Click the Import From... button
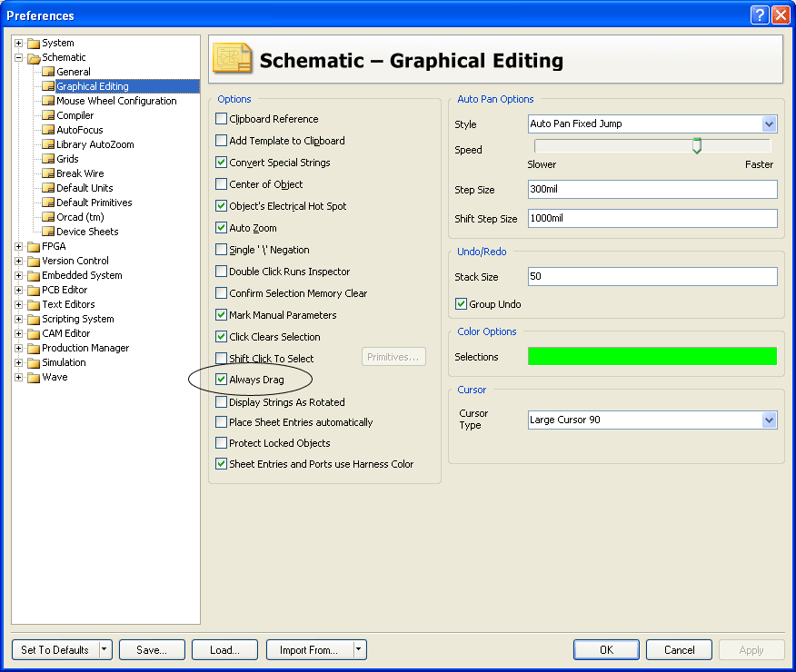 tap(309, 649)
